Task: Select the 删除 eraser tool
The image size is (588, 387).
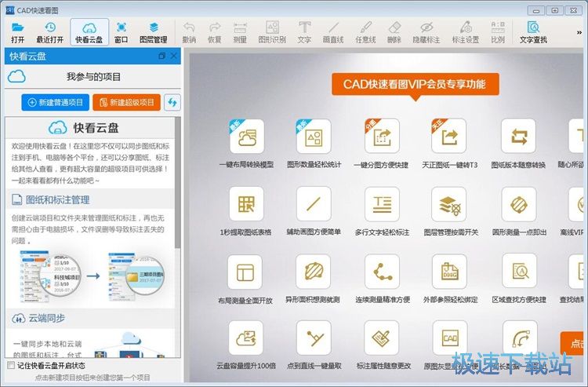Action: click(394, 32)
